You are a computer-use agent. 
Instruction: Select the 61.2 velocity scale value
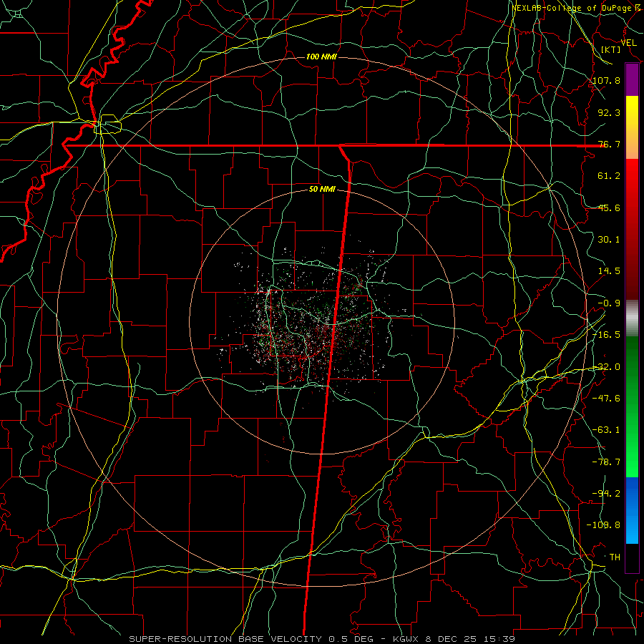coord(609,176)
